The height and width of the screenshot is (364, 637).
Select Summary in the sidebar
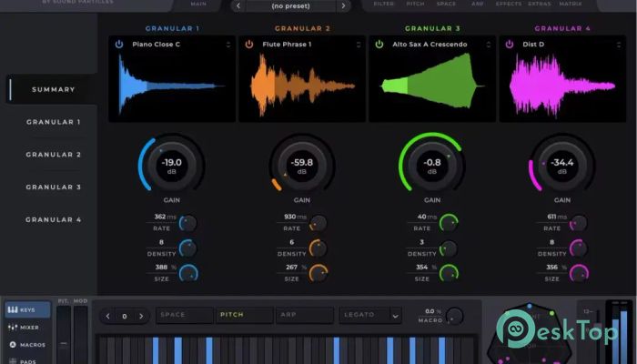click(53, 89)
